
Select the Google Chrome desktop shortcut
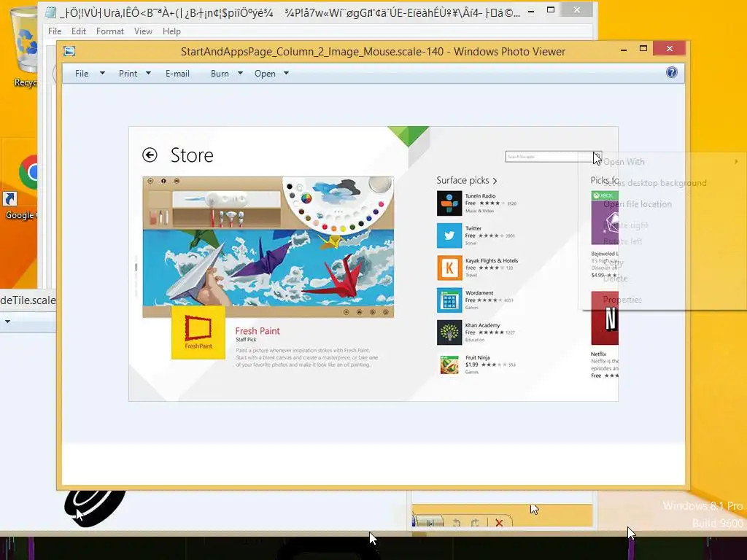(21, 186)
